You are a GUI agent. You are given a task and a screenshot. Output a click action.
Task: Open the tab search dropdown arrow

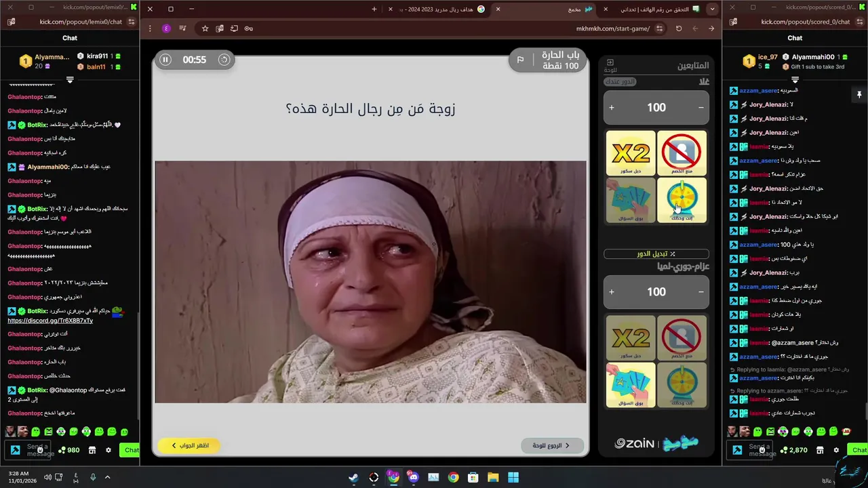712,9
